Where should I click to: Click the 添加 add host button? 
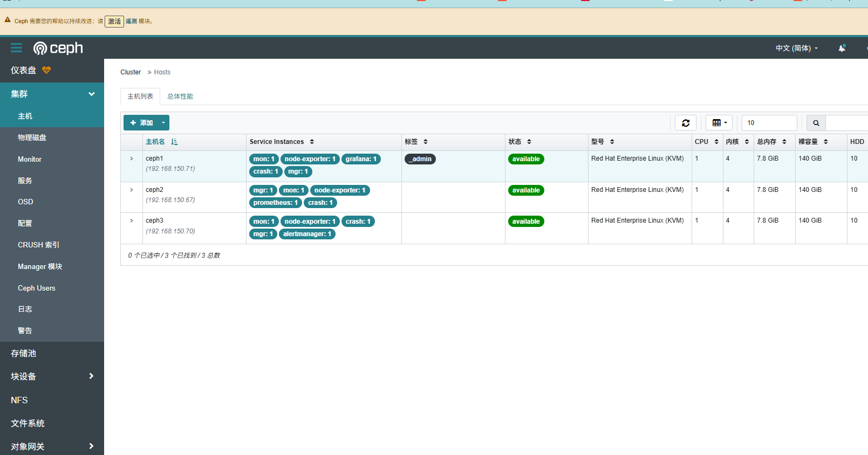click(x=141, y=123)
